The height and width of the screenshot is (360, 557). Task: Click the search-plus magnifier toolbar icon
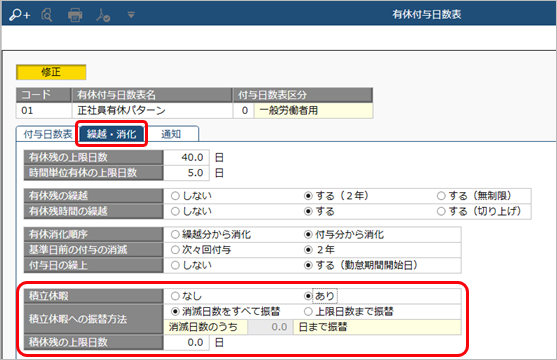point(20,15)
